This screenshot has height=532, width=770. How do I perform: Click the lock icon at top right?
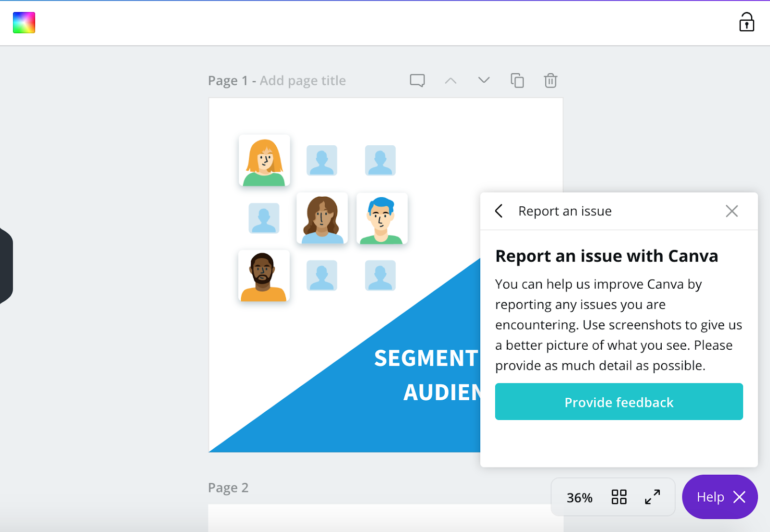click(746, 22)
